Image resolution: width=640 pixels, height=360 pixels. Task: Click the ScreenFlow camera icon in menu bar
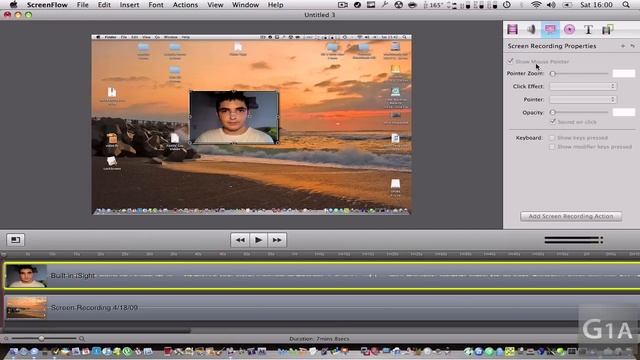[343, 5]
